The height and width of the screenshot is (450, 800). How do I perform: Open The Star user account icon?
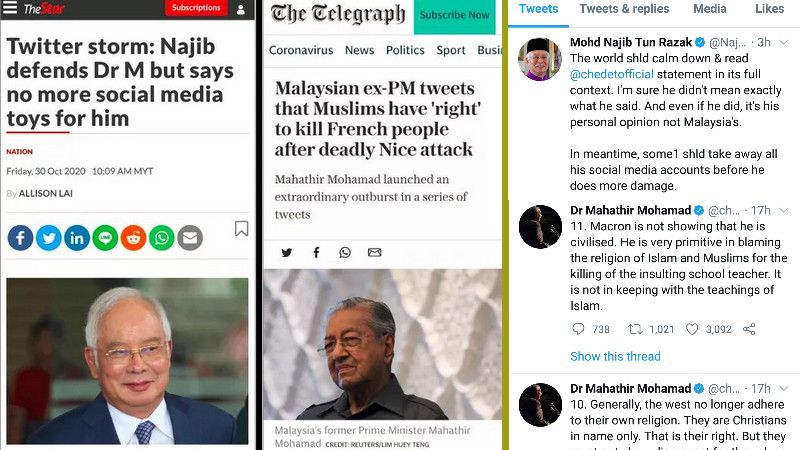pyautogui.click(x=241, y=9)
